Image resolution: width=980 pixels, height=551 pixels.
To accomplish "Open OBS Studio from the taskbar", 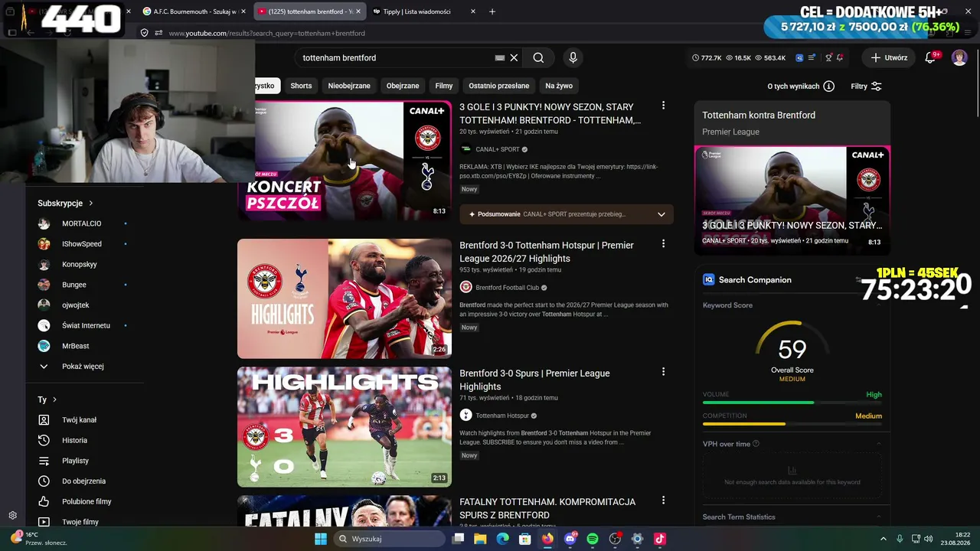I will tap(615, 539).
